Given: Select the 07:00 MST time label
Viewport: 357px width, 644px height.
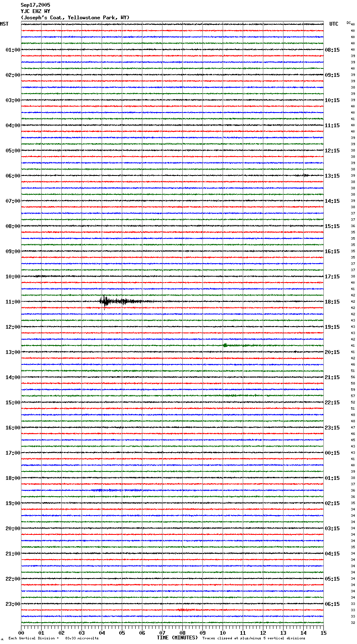Looking at the screenshot, I should pyautogui.click(x=13, y=201).
